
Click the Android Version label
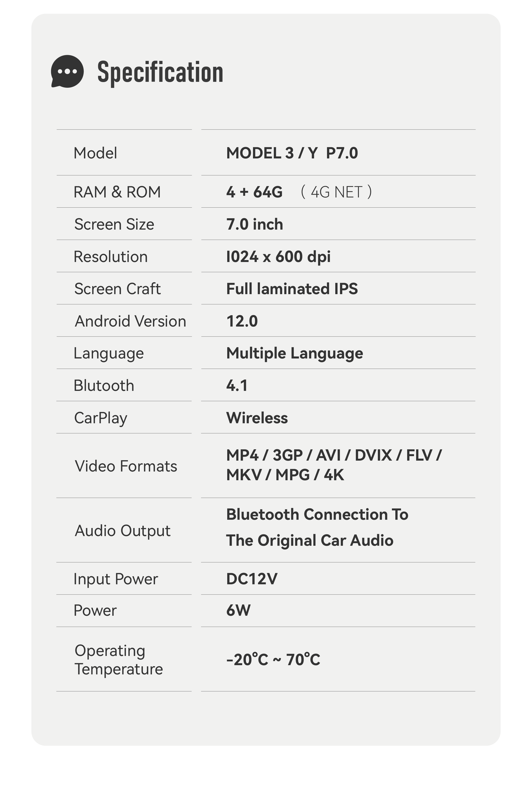point(130,321)
